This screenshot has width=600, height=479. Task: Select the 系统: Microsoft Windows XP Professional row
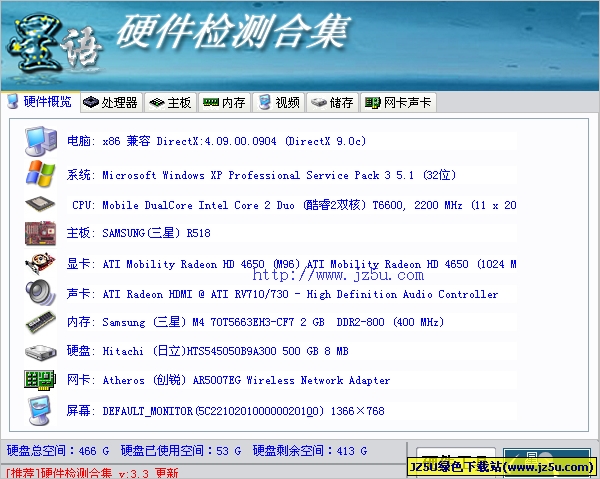[x=261, y=175]
